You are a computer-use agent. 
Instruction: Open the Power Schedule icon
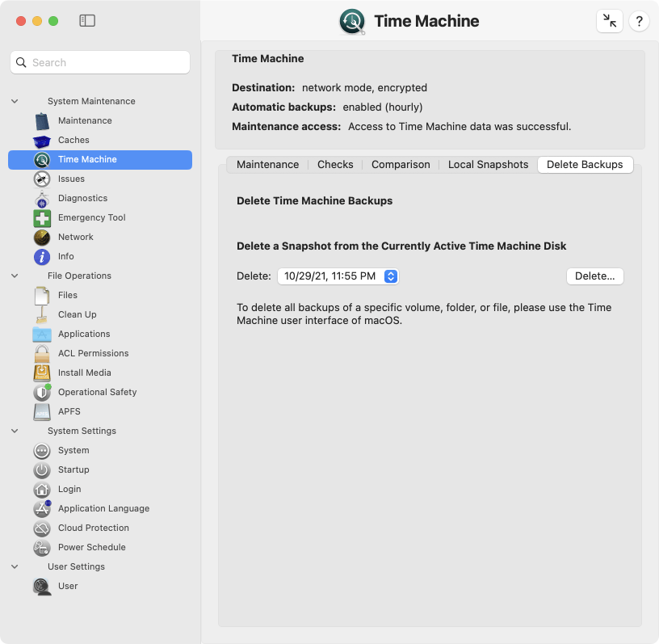tap(42, 548)
